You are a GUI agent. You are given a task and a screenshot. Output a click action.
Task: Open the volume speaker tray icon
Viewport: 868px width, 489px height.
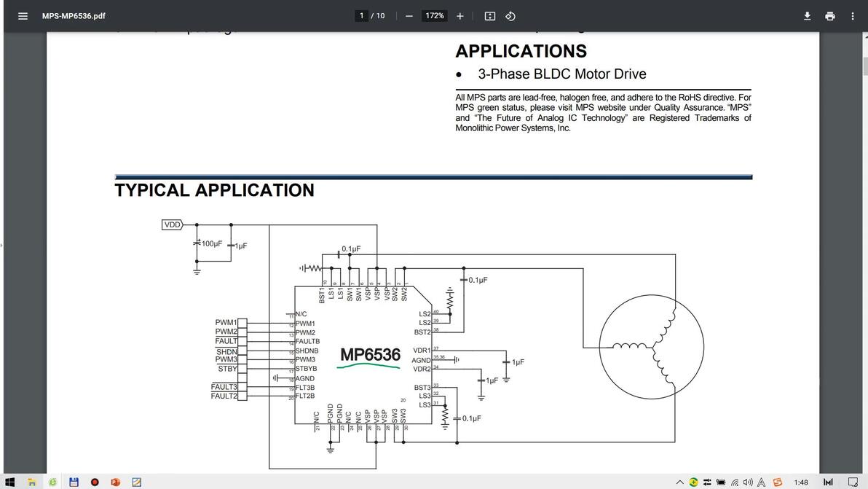[x=748, y=482]
